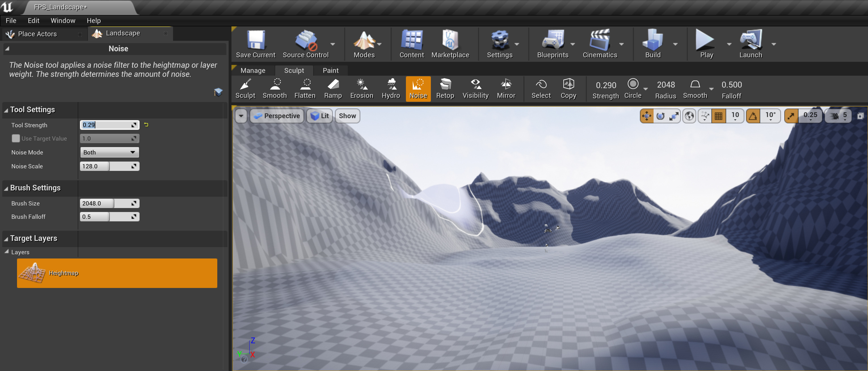The image size is (868, 371).
Task: Click the Show viewport button
Action: (347, 116)
